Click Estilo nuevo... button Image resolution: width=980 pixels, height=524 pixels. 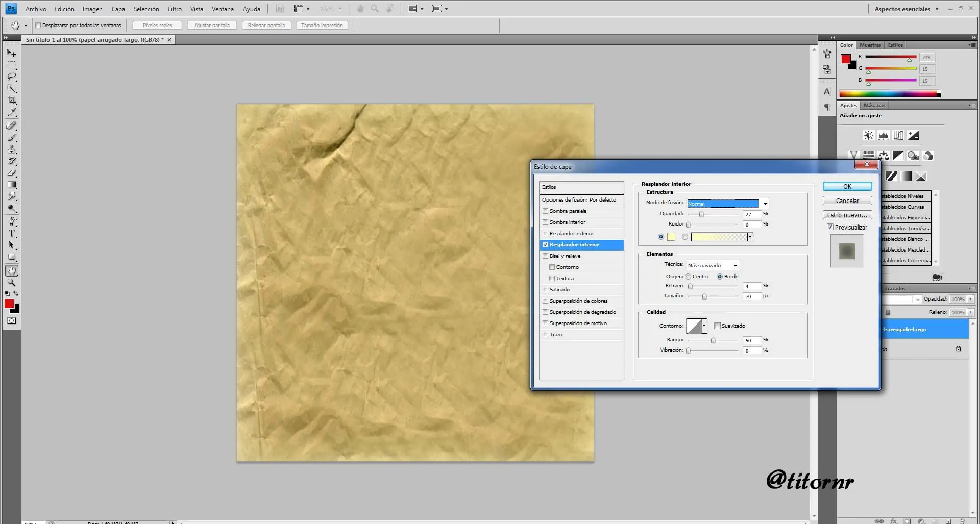tap(847, 215)
